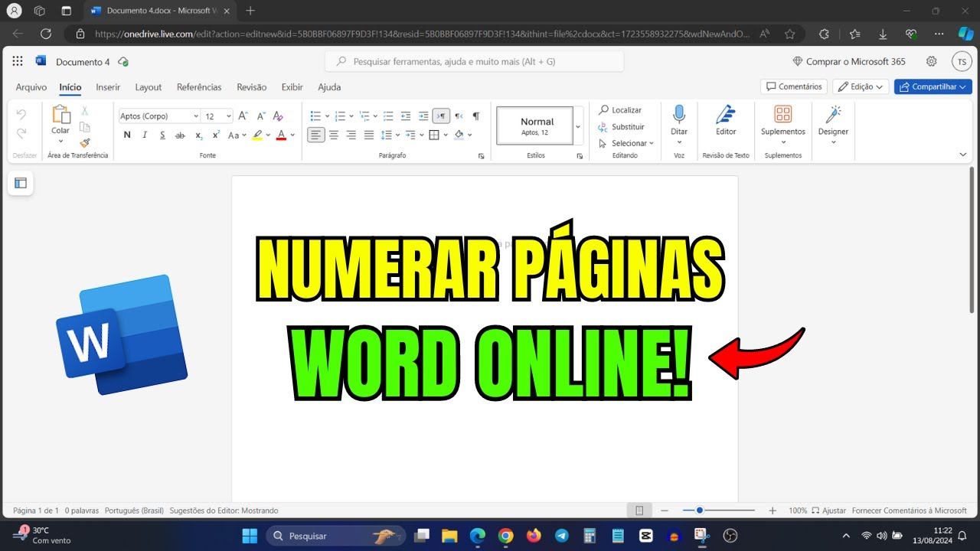
Task: Select the Format Painter brush icon
Action: click(85, 142)
